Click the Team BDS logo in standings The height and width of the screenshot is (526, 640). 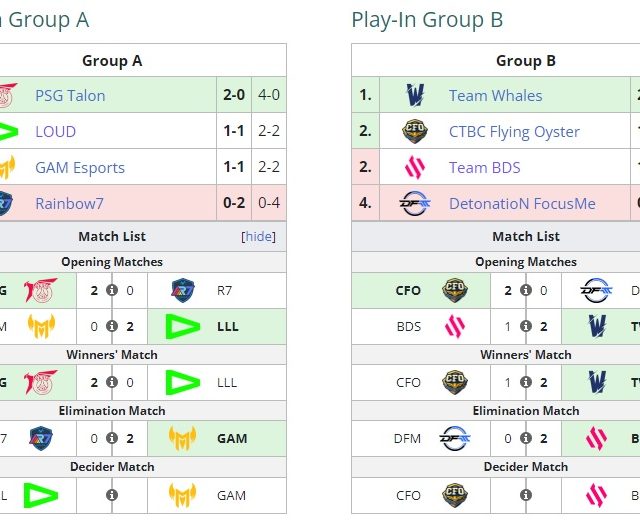pos(414,168)
